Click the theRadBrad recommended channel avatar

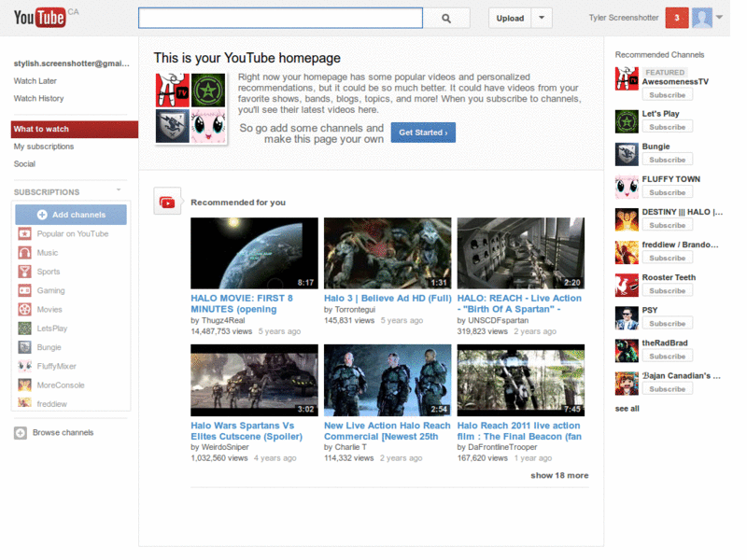(627, 351)
